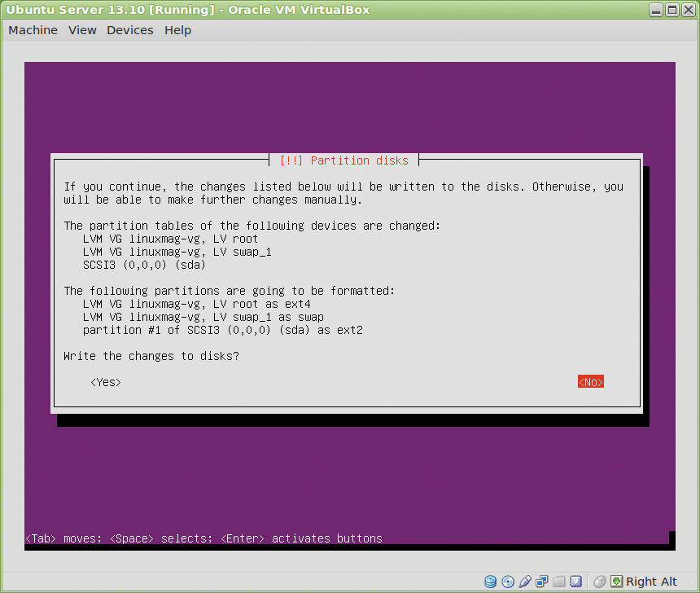Click the Partition disks dialog title
Image resolution: width=700 pixels, height=593 pixels.
pos(343,160)
